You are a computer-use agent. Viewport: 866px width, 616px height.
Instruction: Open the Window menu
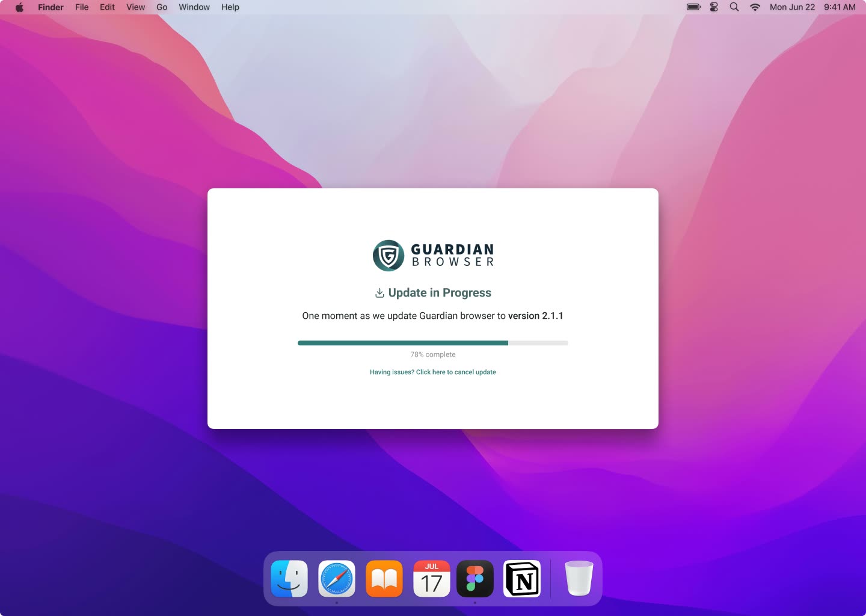(194, 7)
